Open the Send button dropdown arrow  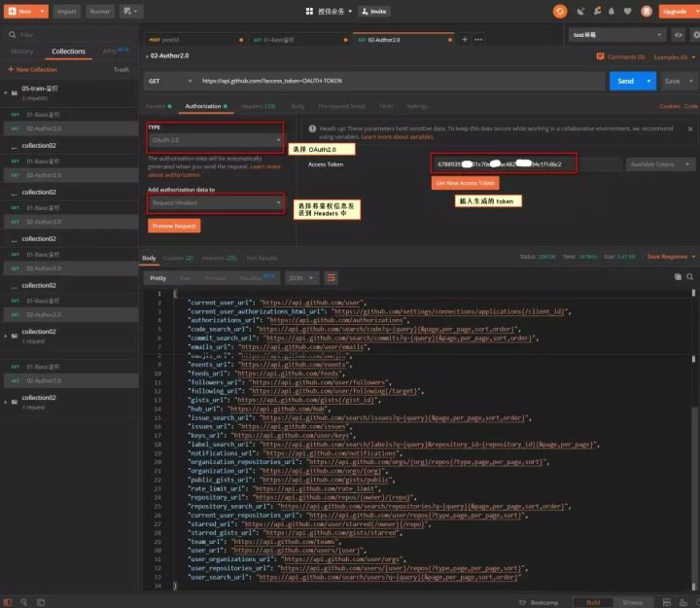pos(648,81)
